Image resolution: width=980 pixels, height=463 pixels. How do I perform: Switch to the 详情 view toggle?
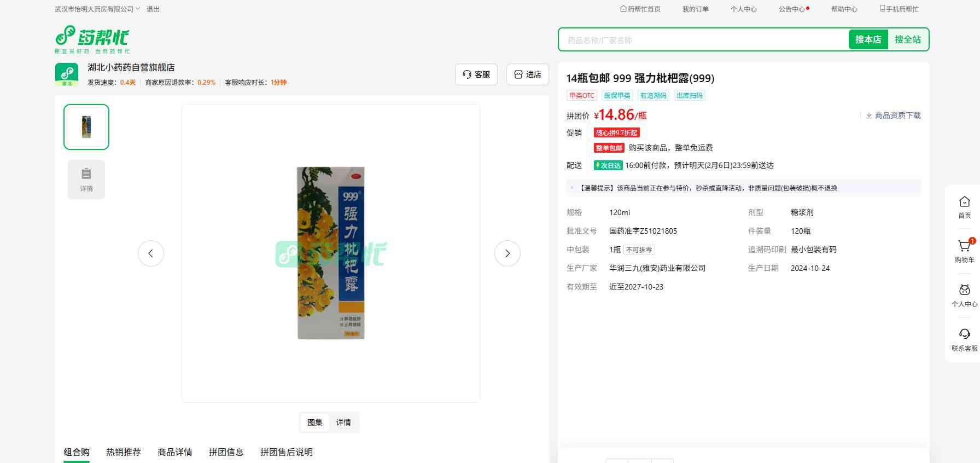click(343, 423)
